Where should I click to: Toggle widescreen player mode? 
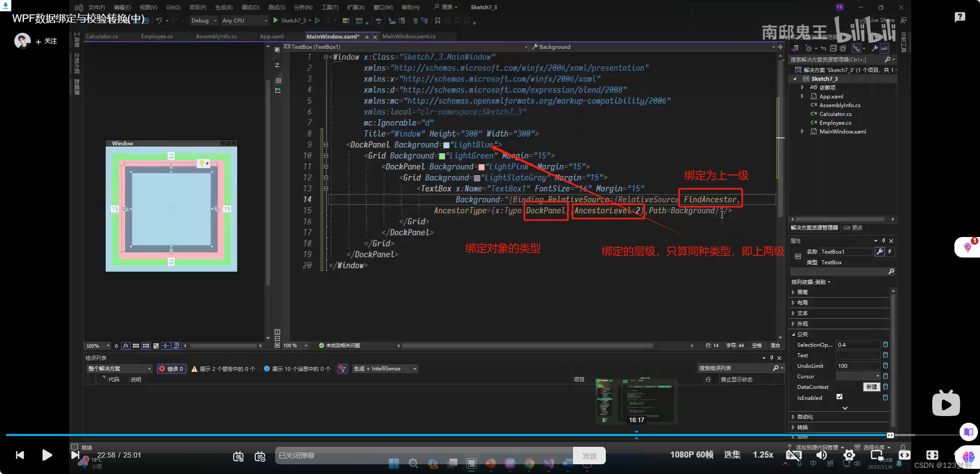(905, 455)
